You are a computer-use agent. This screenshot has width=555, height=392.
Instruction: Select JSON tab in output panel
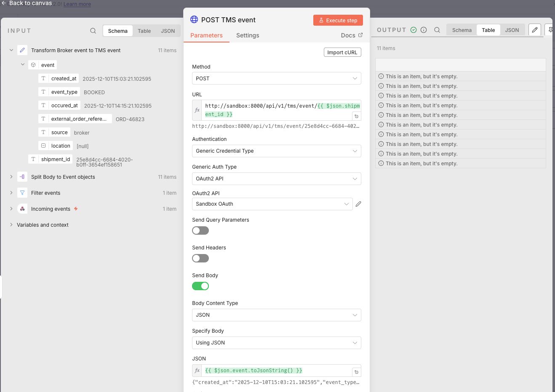pos(512,30)
